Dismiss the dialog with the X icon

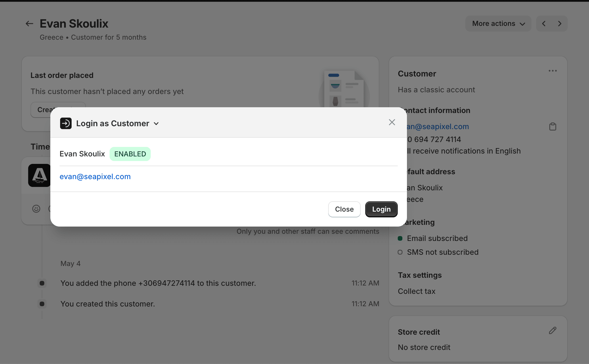(x=392, y=122)
